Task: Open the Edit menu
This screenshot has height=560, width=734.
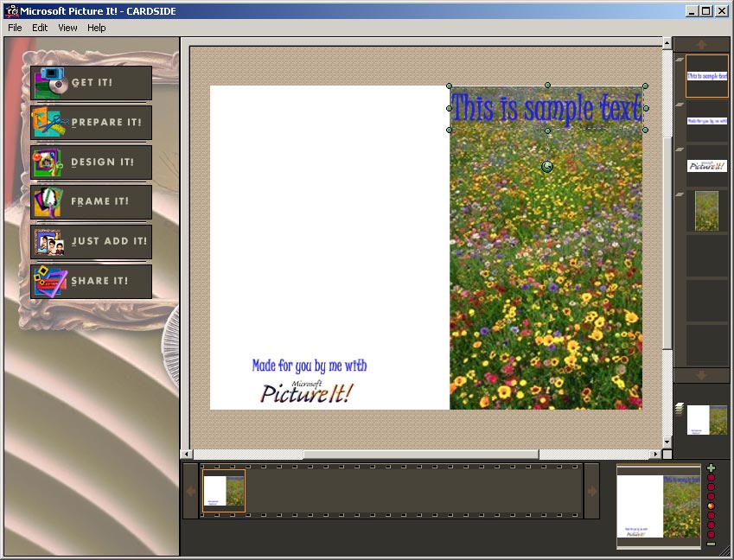Action: (40, 28)
